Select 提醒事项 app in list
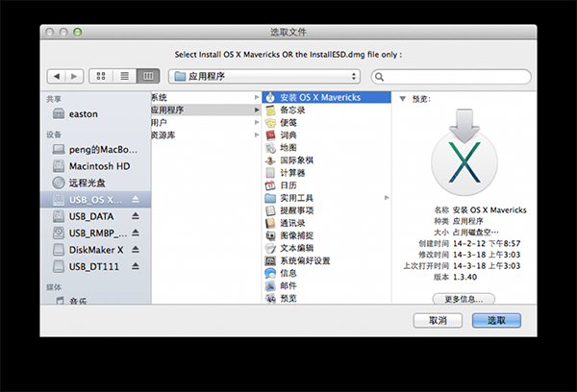 326,210
